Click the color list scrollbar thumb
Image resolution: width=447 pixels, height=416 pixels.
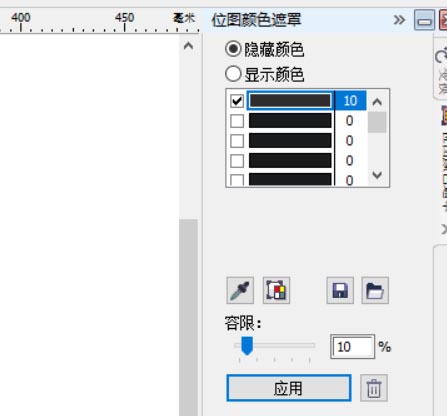click(x=377, y=122)
